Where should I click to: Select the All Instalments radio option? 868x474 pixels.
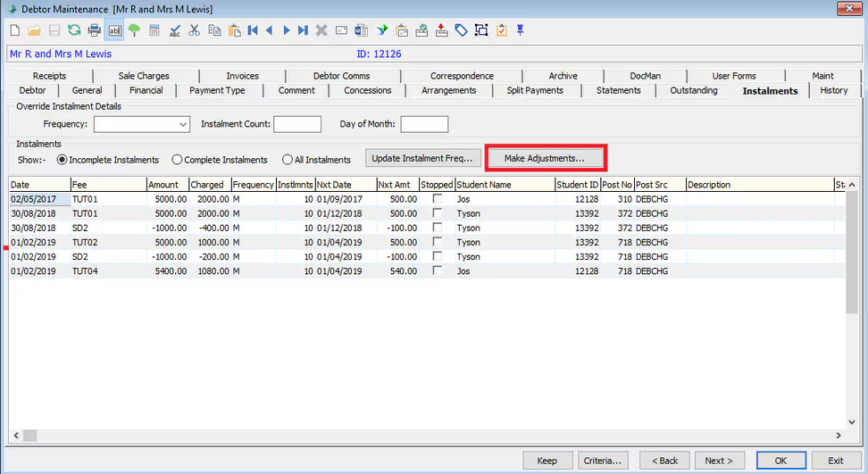(288, 160)
